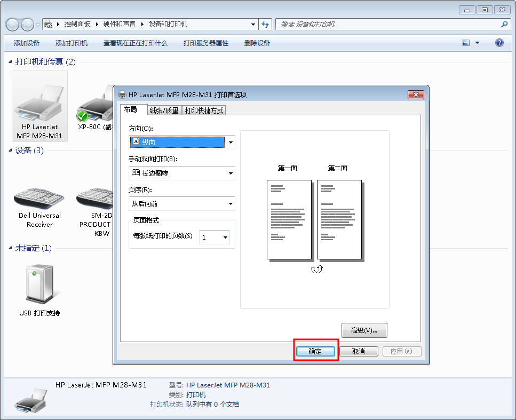Viewport: 516px width, 420px height.
Task: Close the print preferences dialog
Action: pos(416,95)
